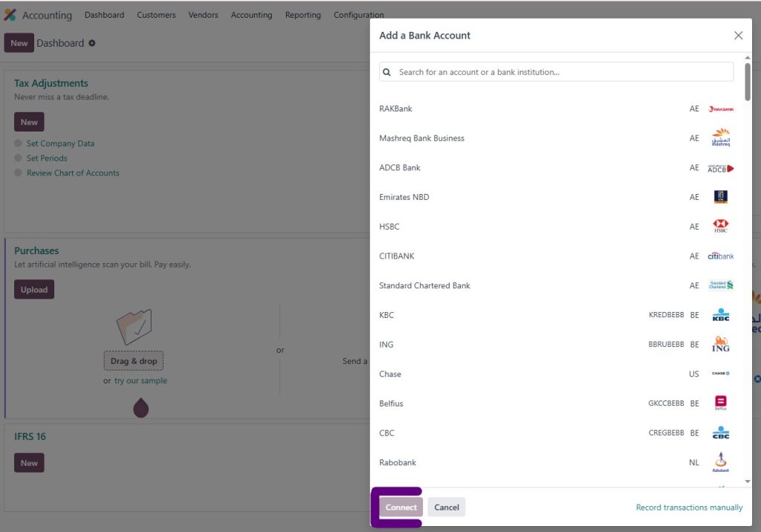
Task: Click the CBC logo
Action: (721, 432)
